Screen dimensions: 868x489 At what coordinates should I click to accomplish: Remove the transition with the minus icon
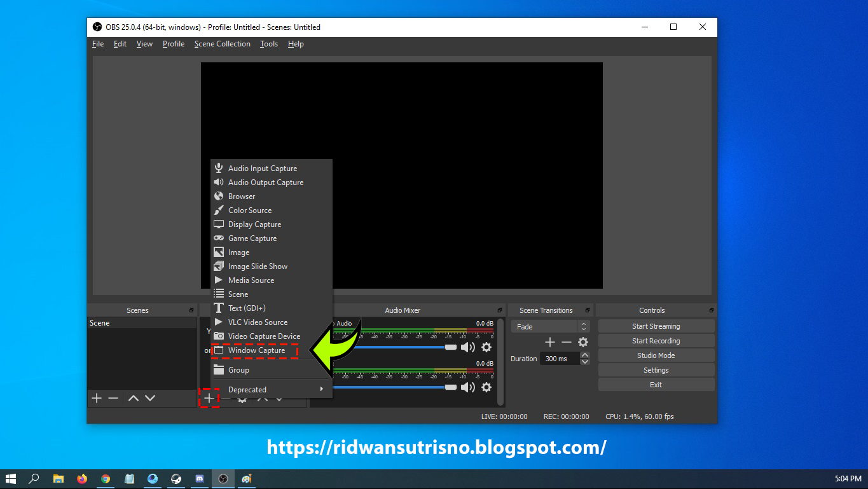[567, 342]
